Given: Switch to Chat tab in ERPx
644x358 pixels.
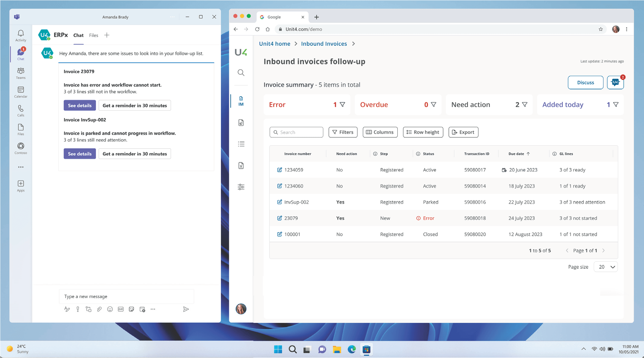Looking at the screenshot, I should tap(78, 35).
